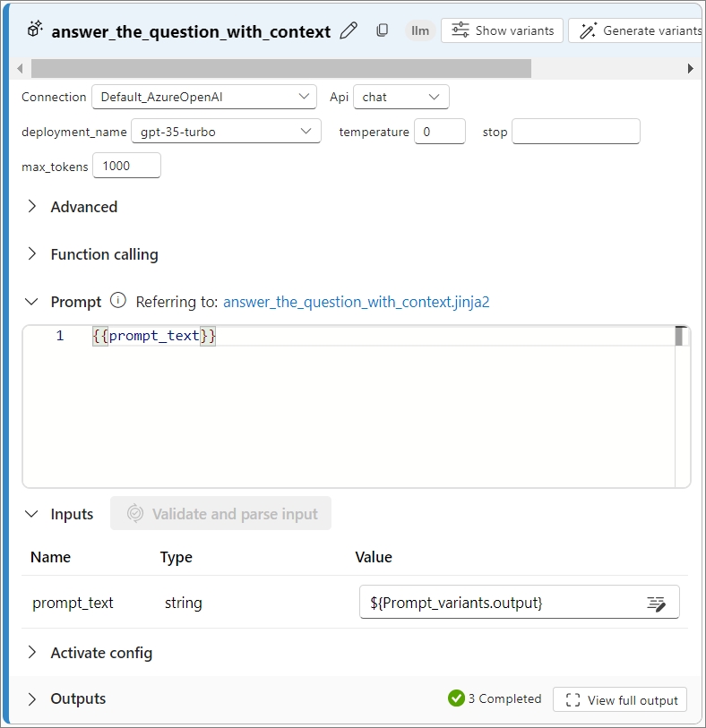Open the Api dropdown set to chat
The height and width of the screenshot is (728, 706).
pyautogui.click(x=400, y=97)
